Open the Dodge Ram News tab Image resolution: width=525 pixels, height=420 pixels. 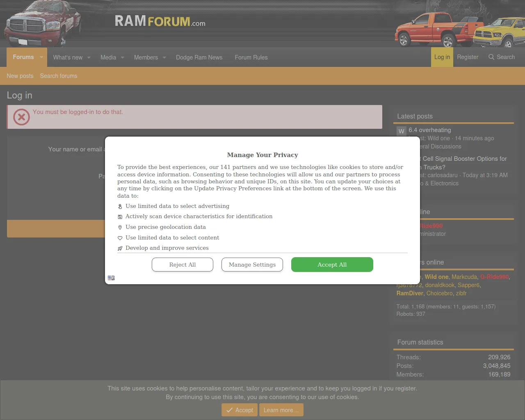(199, 57)
